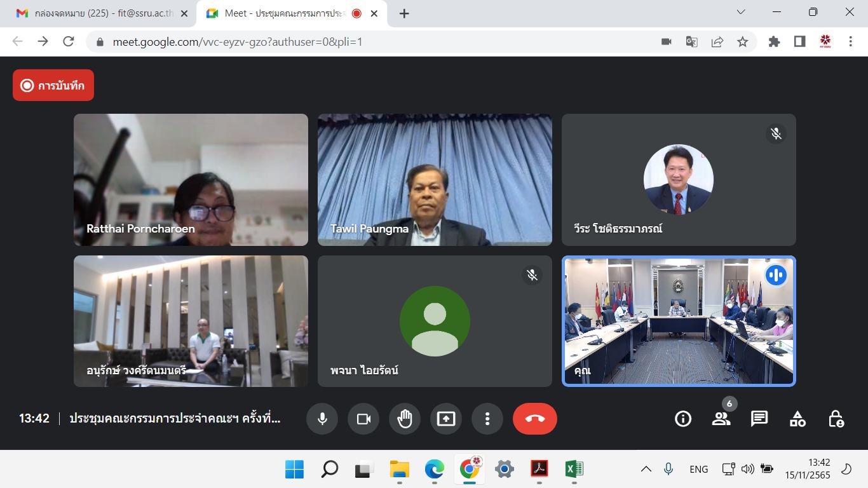Image resolution: width=868 pixels, height=488 pixels.
Task: Open more options three-dot menu in Meet
Action: (x=487, y=419)
